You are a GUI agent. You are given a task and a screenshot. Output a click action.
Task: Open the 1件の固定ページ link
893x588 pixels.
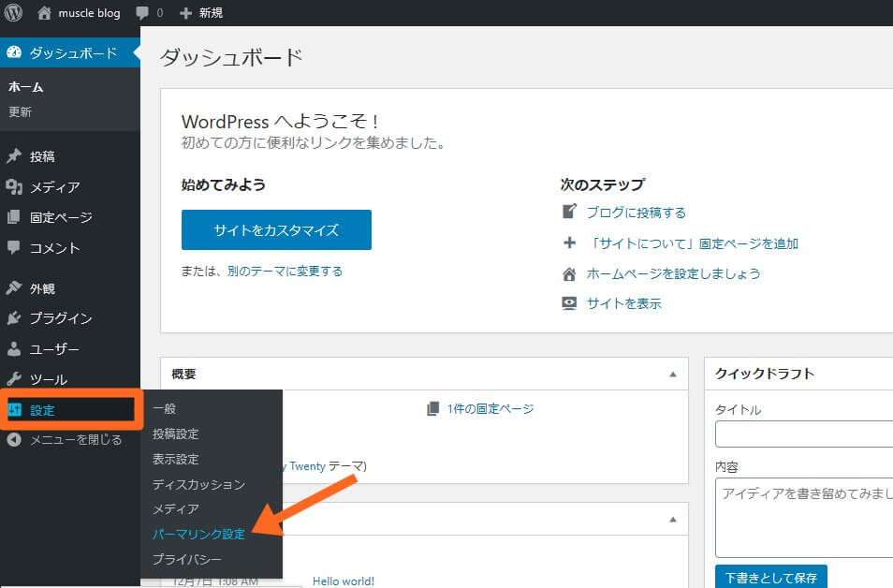click(490, 408)
